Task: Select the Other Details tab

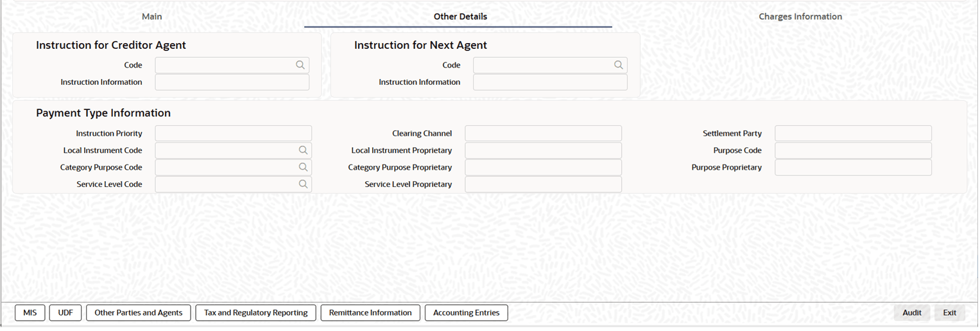Action: coord(460,17)
